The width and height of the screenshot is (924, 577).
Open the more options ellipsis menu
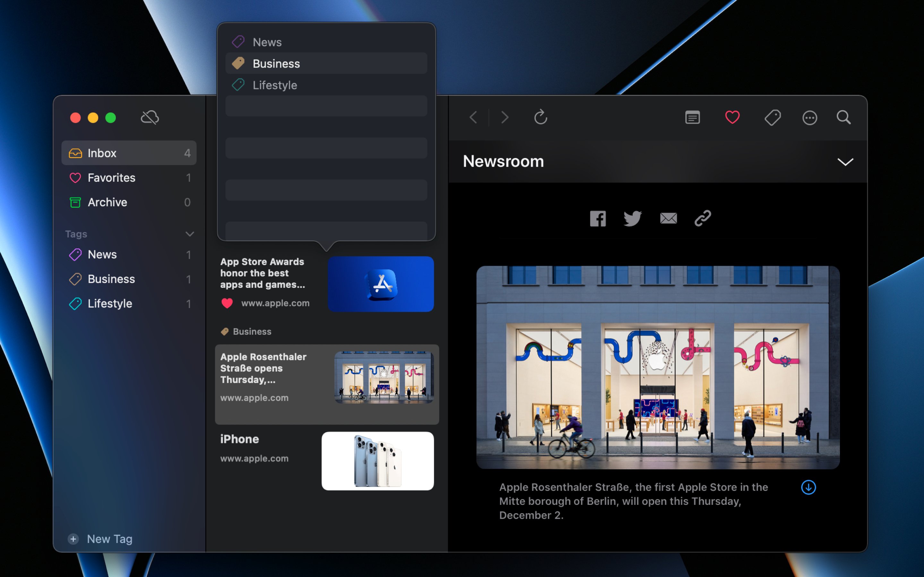(x=809, y=118)
